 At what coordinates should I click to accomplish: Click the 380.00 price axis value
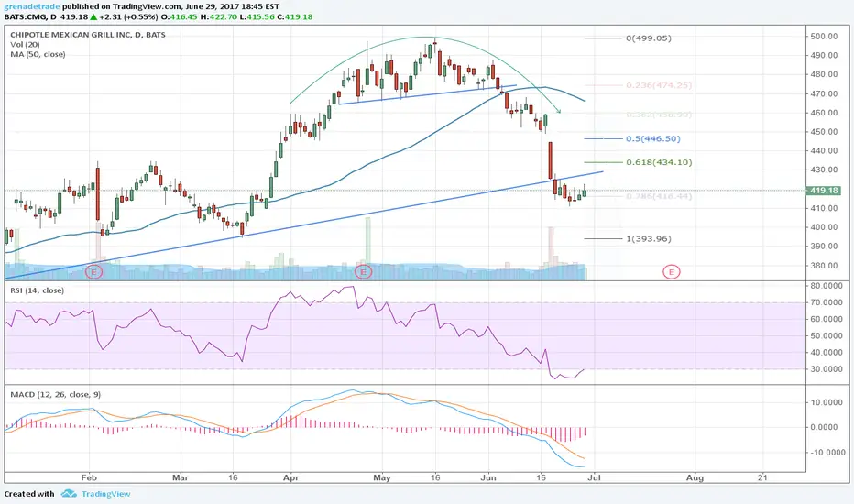[824, 266]
